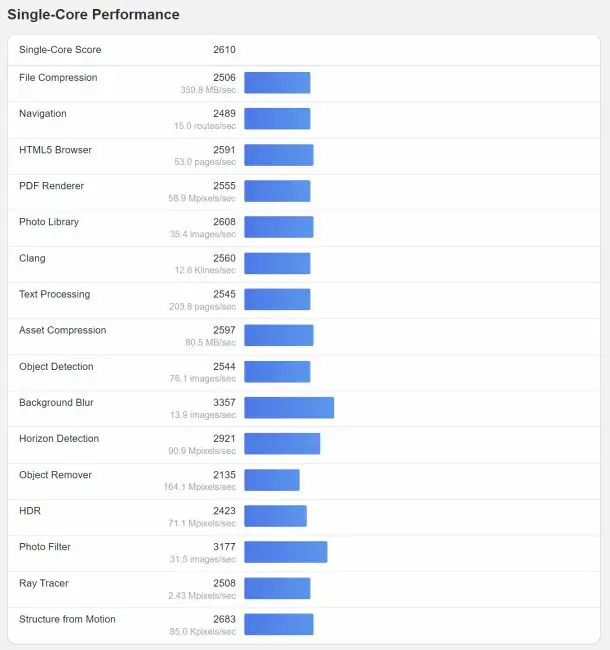The height and width of the screenshot is (650, 610).
Task: Click the HTML5 Browser score bar
Action: coord(279,155)
